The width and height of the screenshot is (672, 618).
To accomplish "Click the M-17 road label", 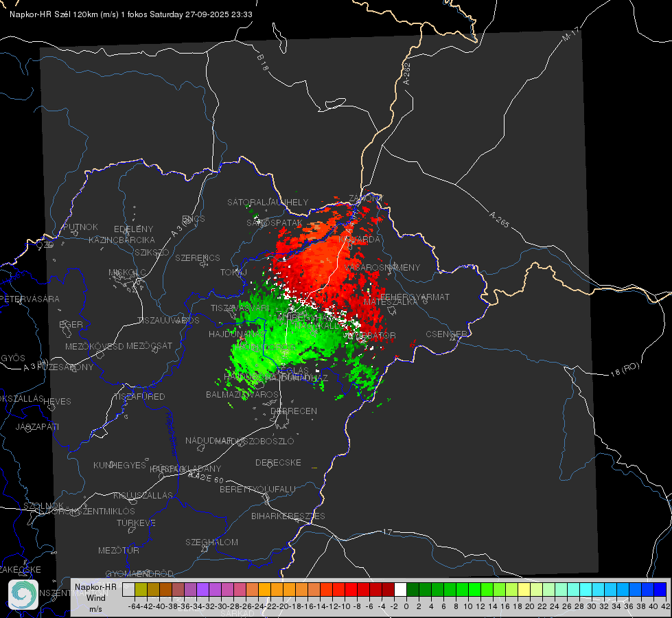I will click(570, 34).
